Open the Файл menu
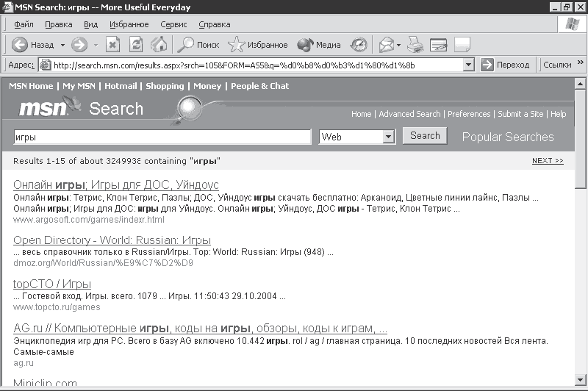This screenshot has height=391, width=588. click(24, 25)
